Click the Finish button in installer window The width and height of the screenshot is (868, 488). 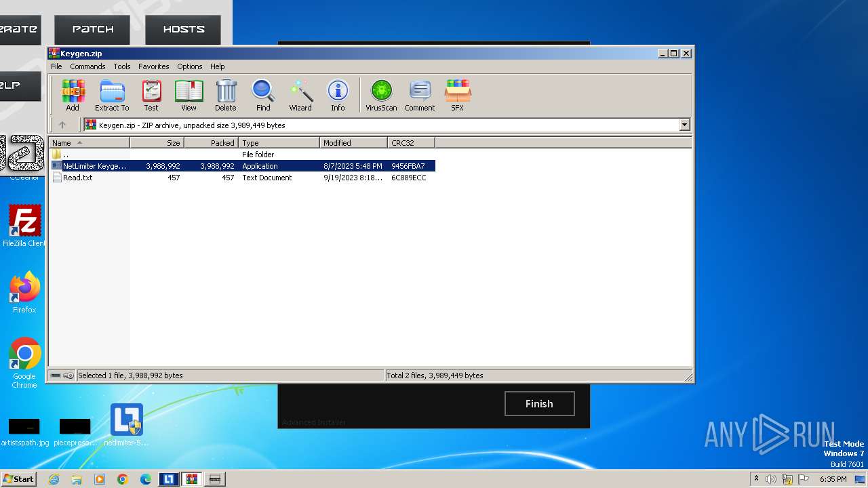coord(539,403)
